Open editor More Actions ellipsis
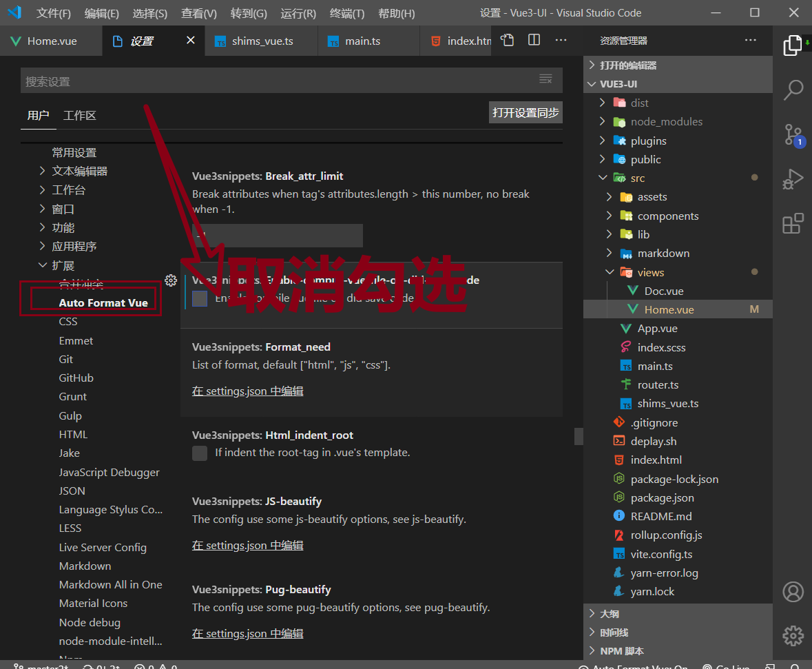812x669 pixels. point(561,40)
